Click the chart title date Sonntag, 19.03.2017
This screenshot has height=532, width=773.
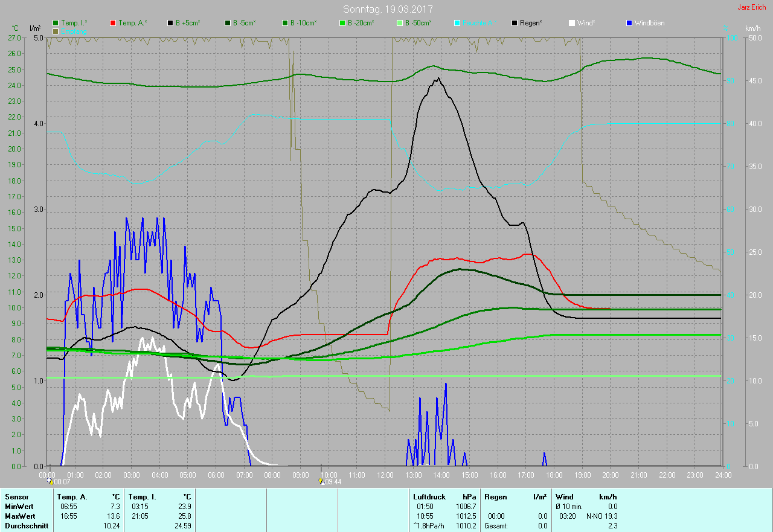(x=388, y=9)
